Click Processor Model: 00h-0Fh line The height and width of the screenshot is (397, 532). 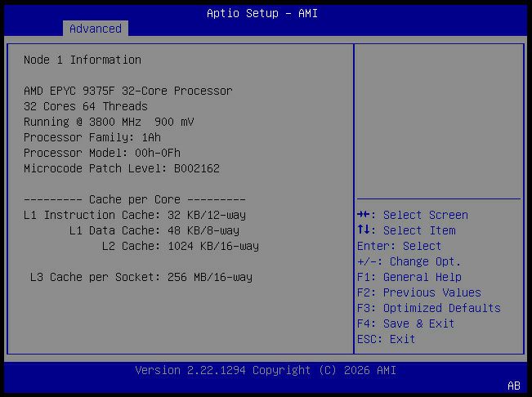(102, 153)
